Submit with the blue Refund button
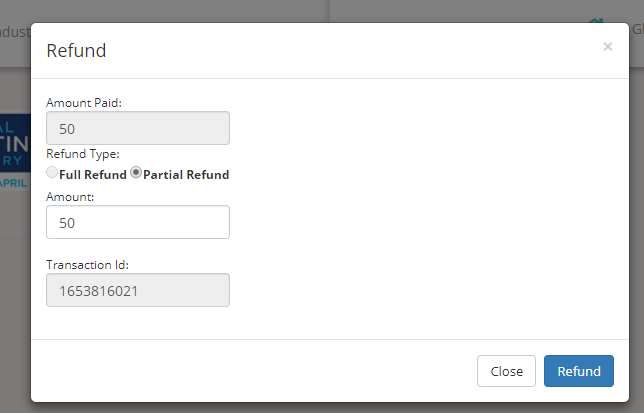The width and height of the screenshot is (644, 413). click(579, 371)
